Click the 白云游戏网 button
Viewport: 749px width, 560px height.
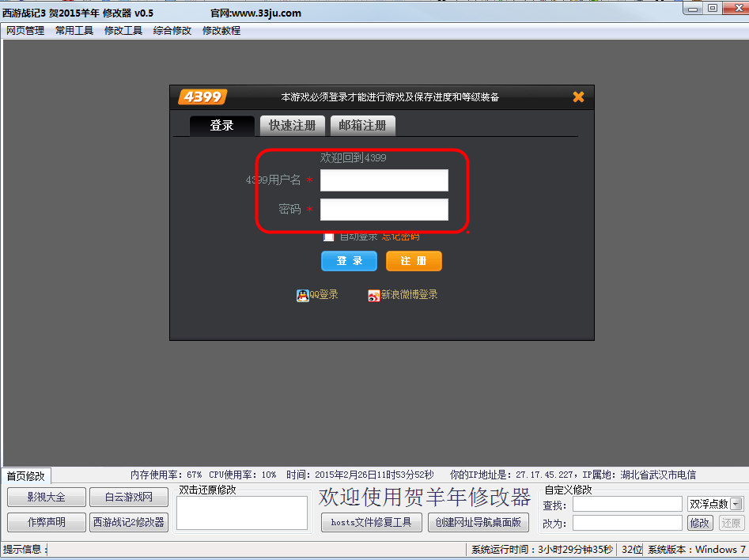click(128, 497)
